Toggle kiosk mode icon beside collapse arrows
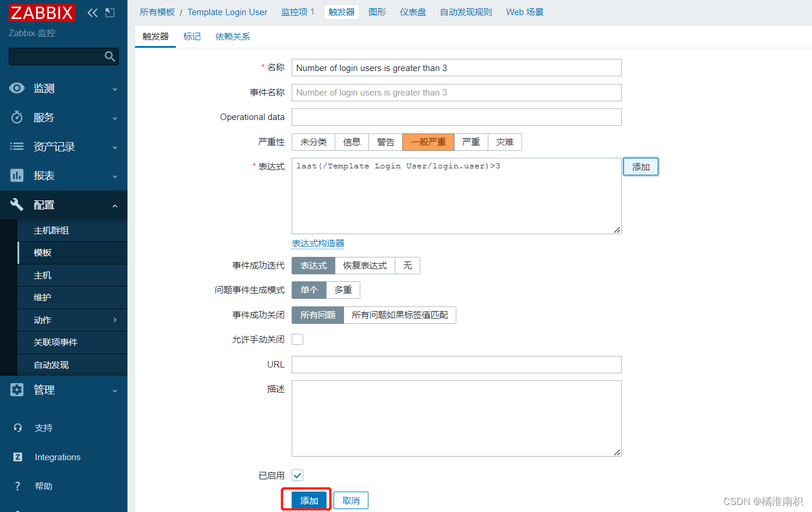Screen dimensions: 812x512 pyautogui.click(x=110, y=13)
